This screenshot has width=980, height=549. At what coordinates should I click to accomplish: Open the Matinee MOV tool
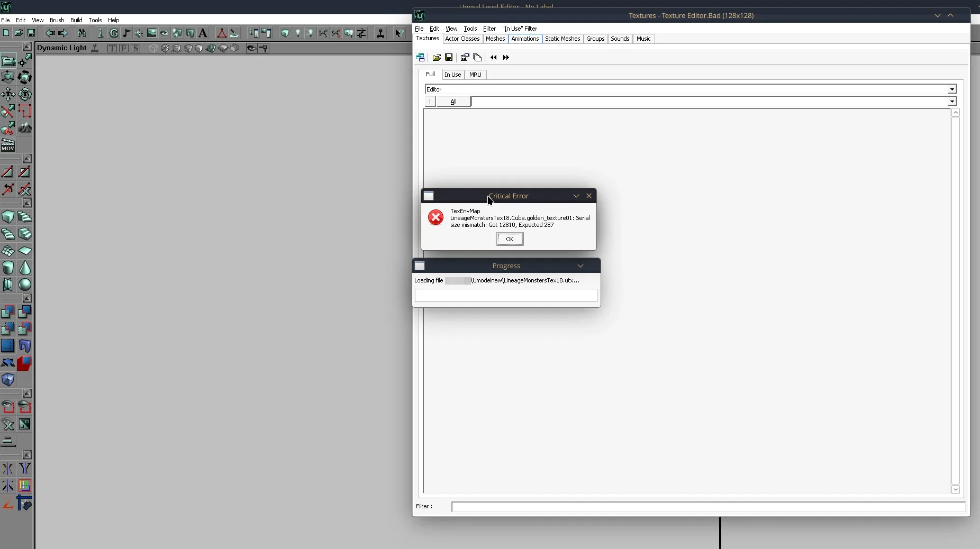point(8,145)
